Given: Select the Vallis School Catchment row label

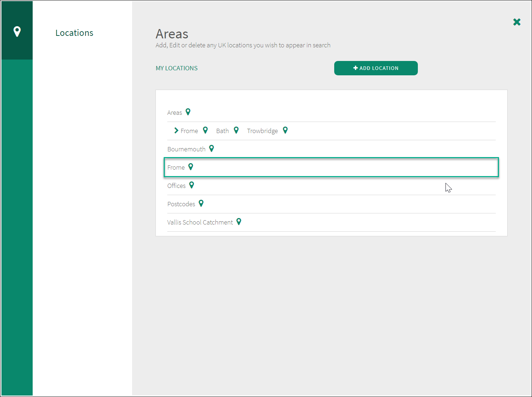Looking at the screenshot, I should pos(200,222).
